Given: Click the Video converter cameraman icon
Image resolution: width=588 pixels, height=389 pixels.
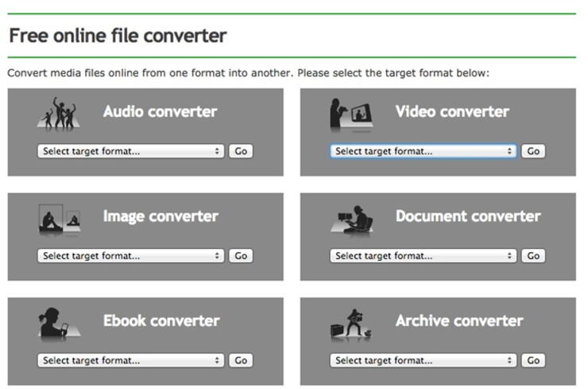Looking at the screenshot, I should point(351,114).
